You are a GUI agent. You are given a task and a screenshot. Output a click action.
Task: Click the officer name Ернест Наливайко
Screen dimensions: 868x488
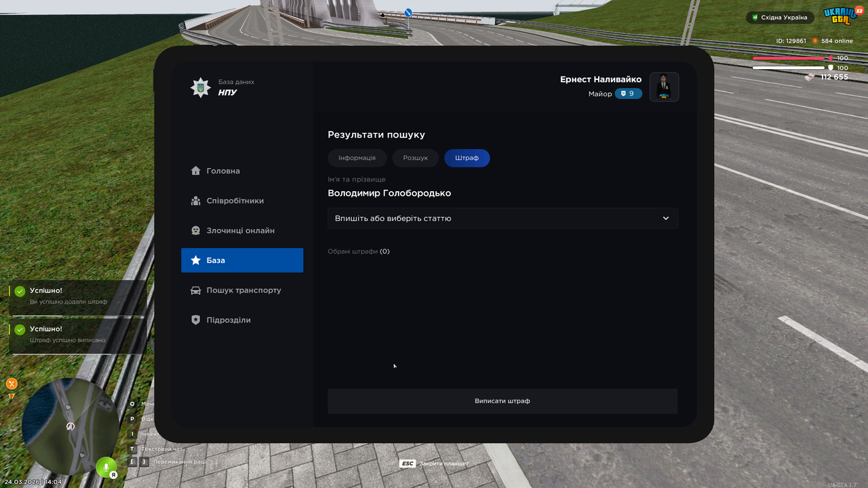[601, 79]
